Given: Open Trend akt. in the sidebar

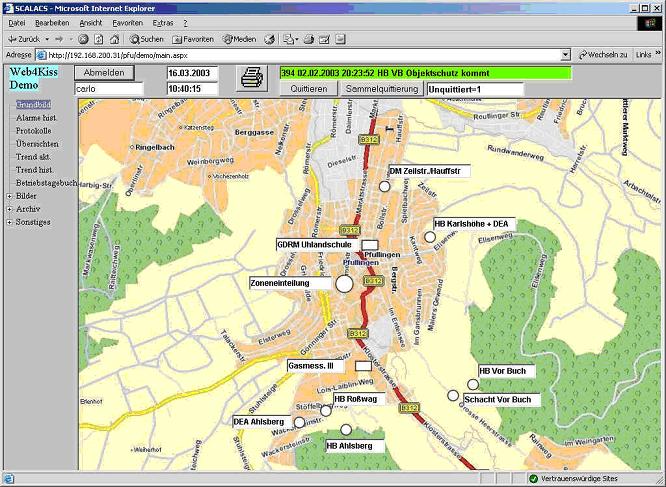Looking at the screenshot, I should coord(33,157).
